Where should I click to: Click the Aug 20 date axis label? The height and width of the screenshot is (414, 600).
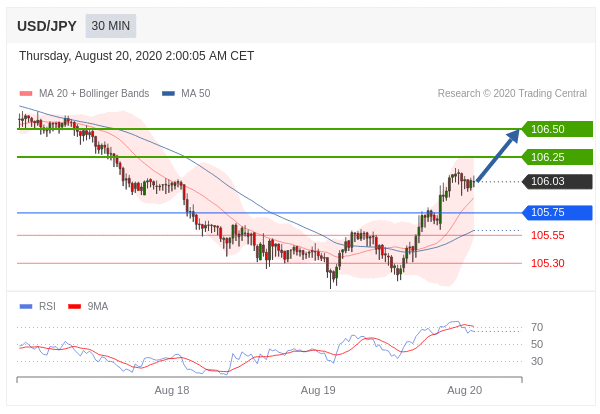point(465,390)
